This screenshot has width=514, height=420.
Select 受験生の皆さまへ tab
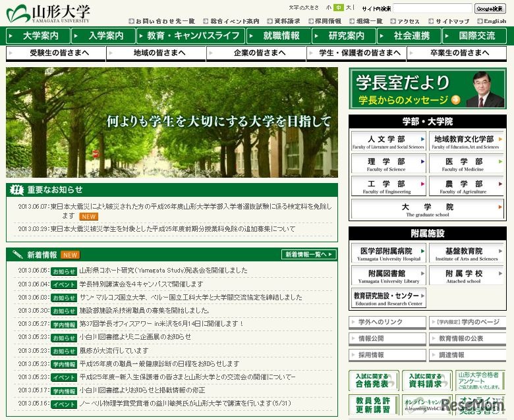56,53
